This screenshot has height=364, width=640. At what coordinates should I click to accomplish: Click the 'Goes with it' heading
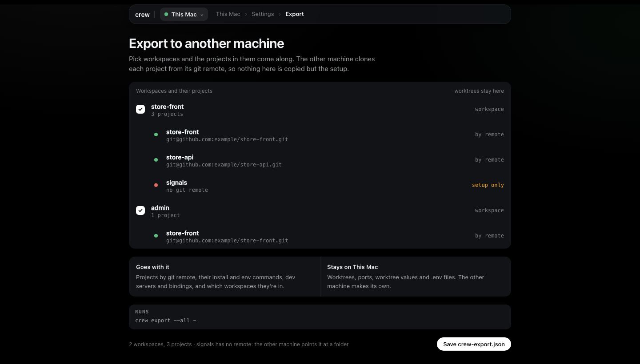click(x=152, y=267)
